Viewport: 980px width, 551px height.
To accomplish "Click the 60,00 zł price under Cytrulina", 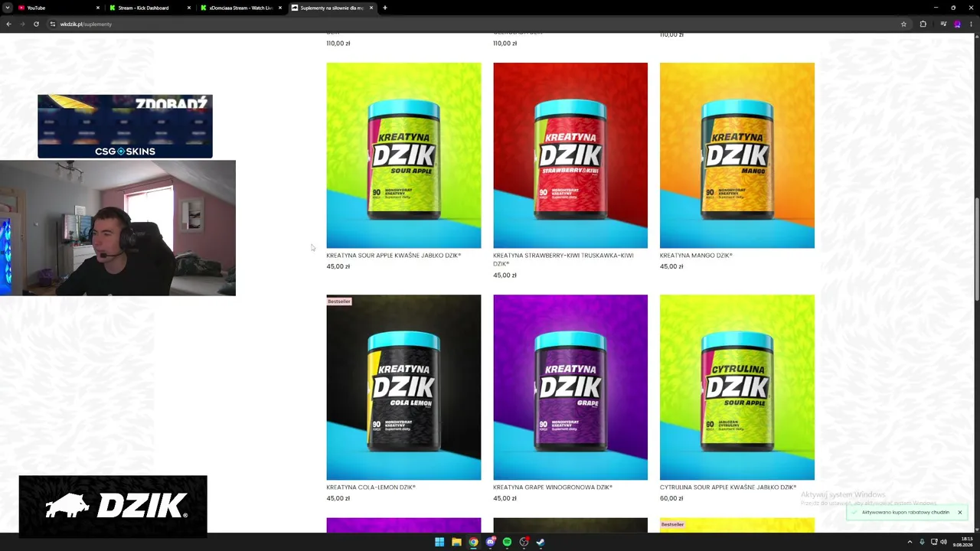I will point(671,498).
